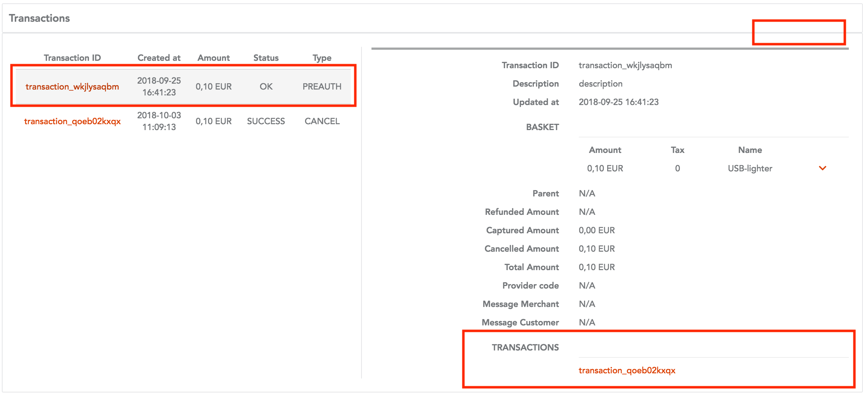Image resolution: width=868 pixels, height=398 pixels.
Task: Click the Cancelled Amount field label
Action: (x=522, y=249)
